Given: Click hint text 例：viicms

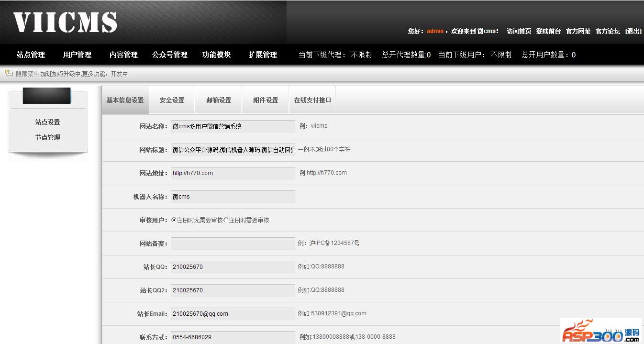Looking at the screenshot, I should (313, 126).
